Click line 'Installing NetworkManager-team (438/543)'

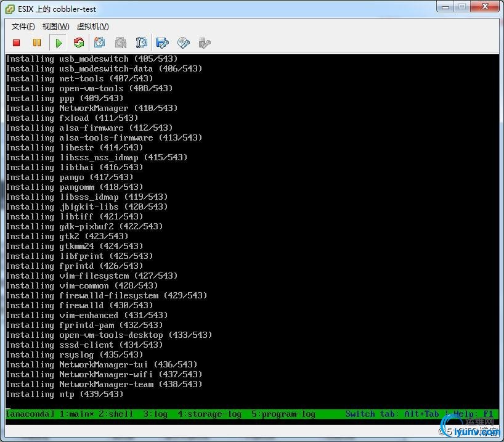click(x=104, y=385)
